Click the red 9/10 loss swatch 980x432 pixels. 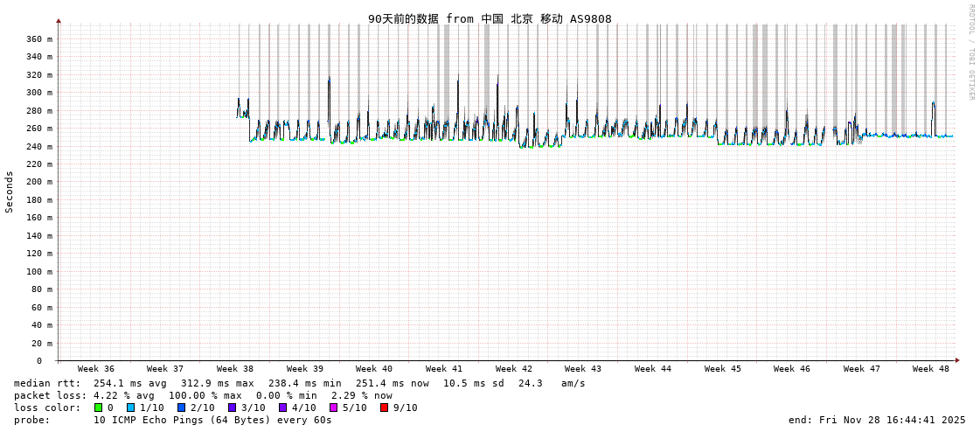tap(384, 408)
